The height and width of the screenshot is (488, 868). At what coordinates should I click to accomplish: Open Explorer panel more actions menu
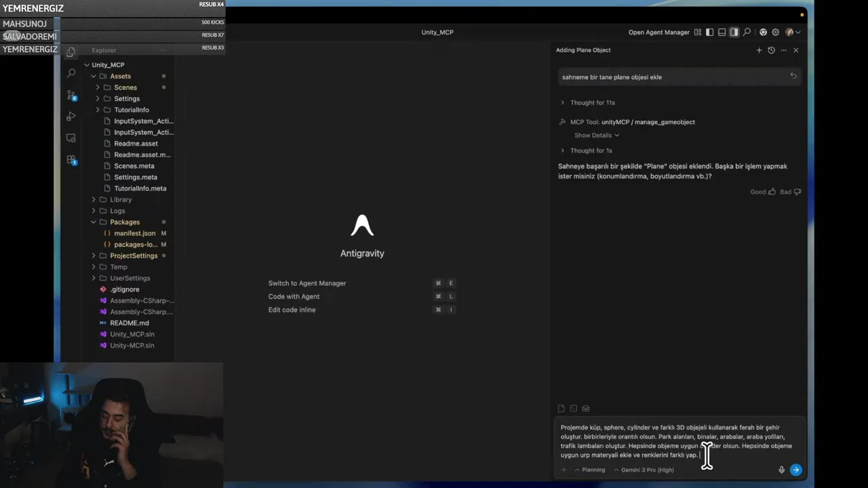coord(163,50)
